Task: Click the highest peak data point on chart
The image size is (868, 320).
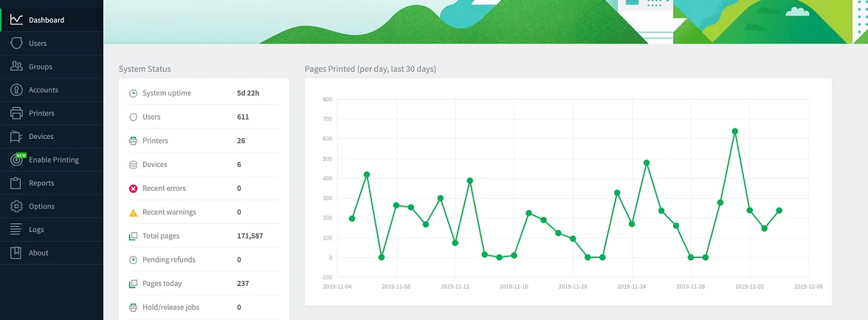Action: click(735, 132)
